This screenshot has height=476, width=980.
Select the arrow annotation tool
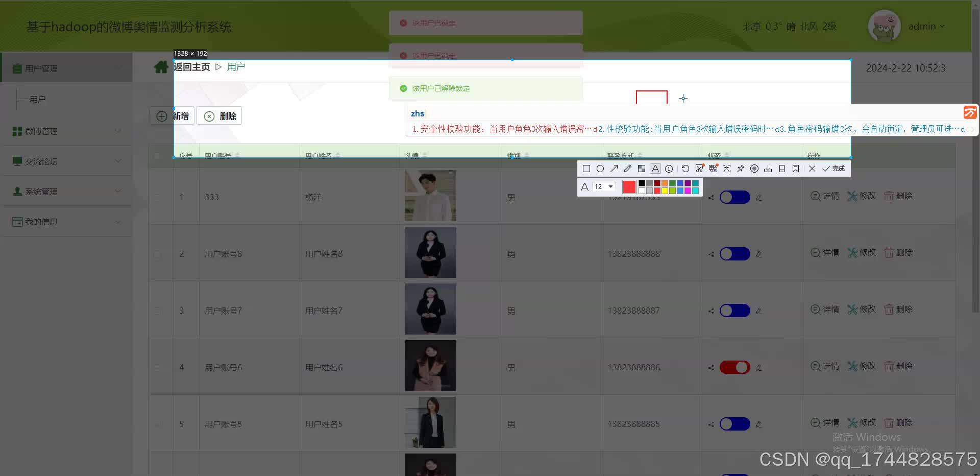(614, 169)
